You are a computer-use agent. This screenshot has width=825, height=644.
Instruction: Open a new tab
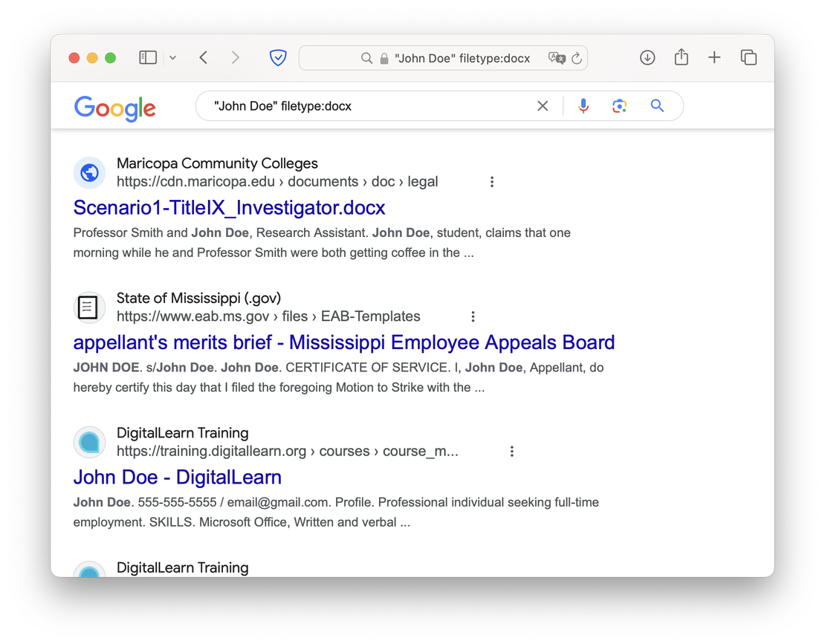click(x=714, y=57)
